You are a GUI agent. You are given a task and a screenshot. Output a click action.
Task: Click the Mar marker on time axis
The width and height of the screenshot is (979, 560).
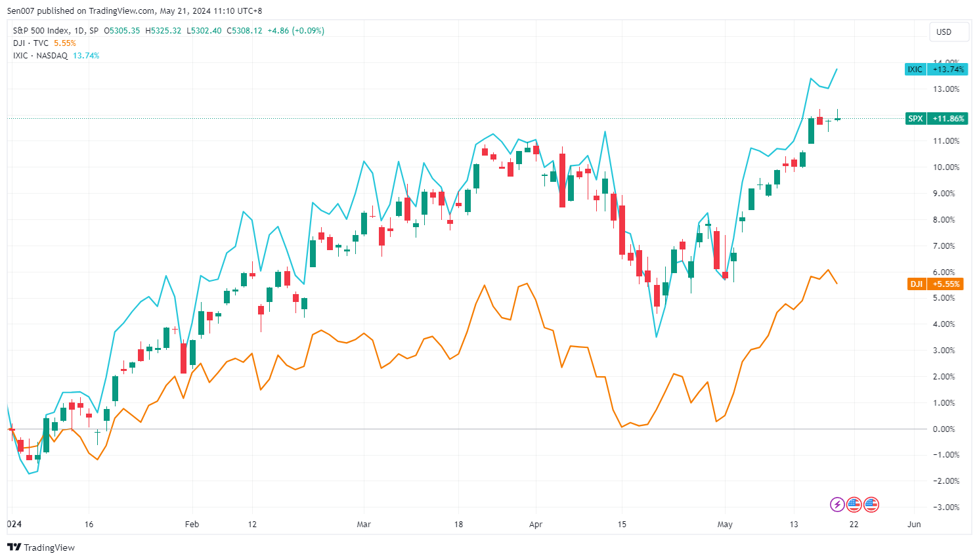[x=364, y=525]
